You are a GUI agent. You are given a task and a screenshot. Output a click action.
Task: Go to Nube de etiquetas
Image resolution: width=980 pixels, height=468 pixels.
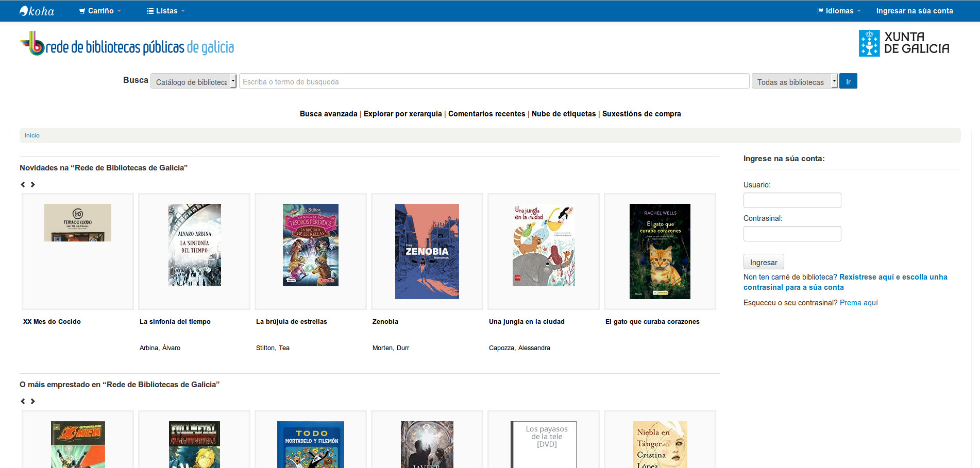pos(563,114)
